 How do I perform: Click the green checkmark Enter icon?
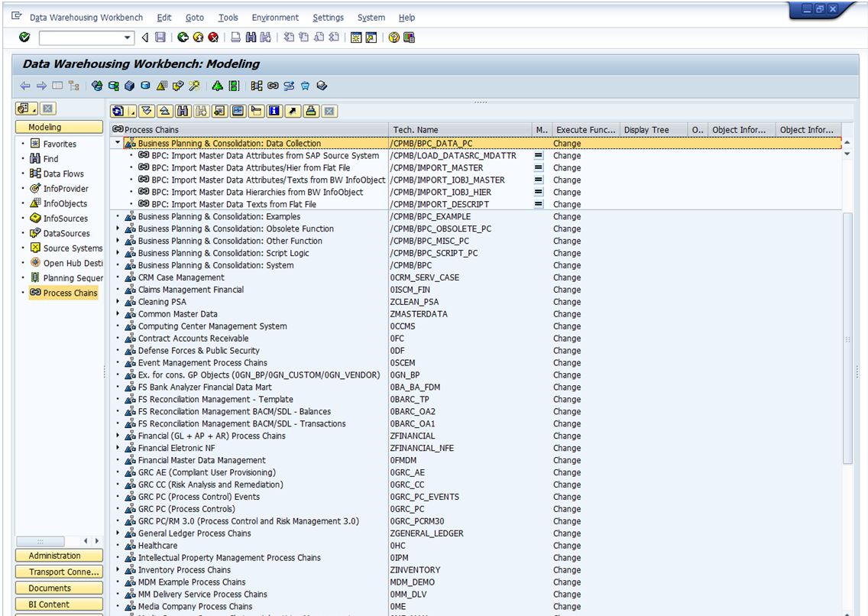click(24, 37)
